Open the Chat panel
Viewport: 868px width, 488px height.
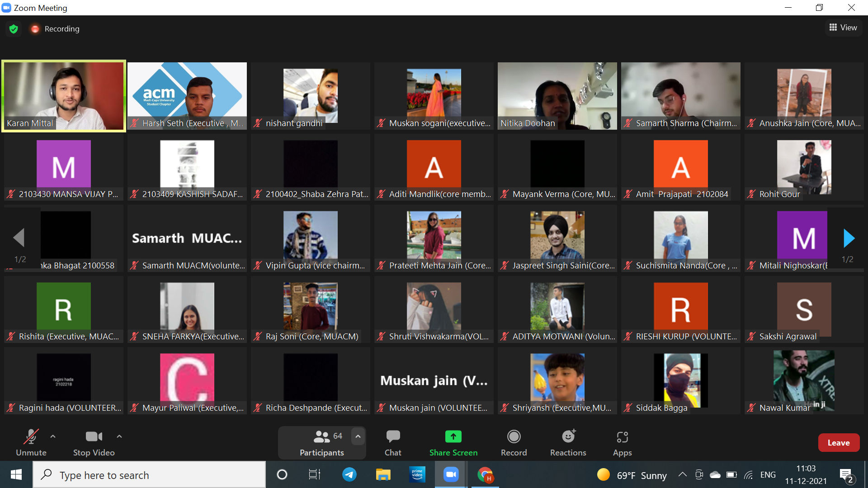(393, 443)
